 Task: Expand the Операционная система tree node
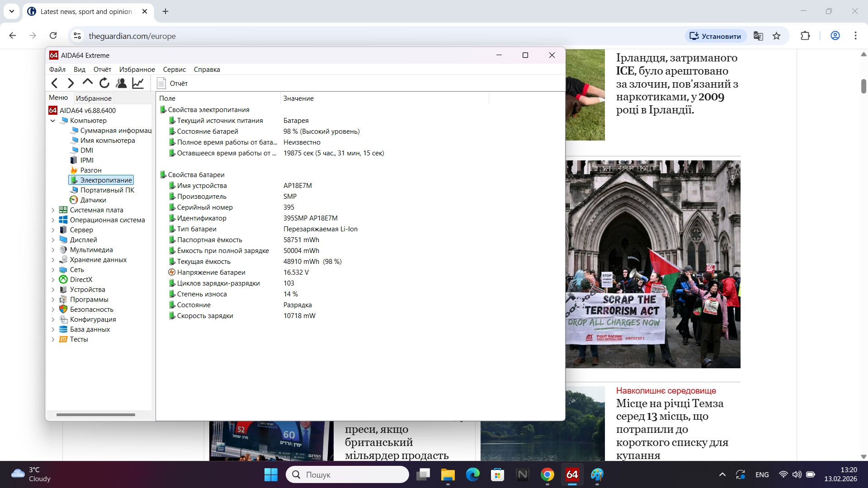pos(53,220)
